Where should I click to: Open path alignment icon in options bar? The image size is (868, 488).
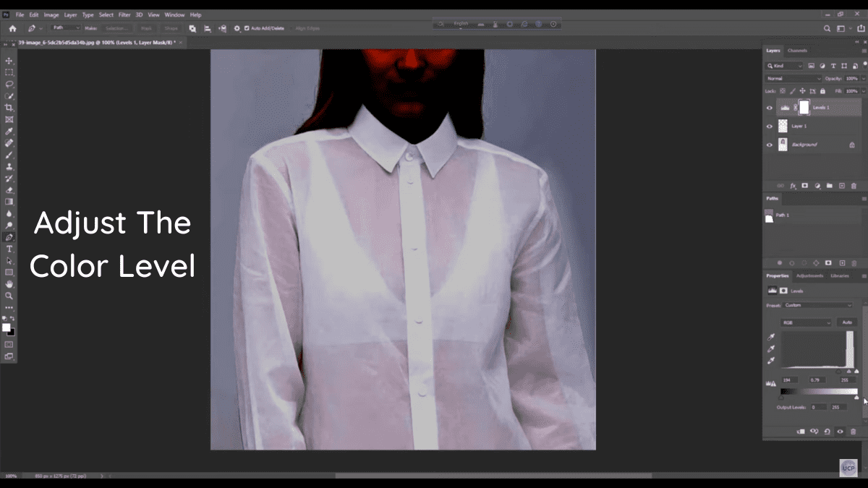208,28
